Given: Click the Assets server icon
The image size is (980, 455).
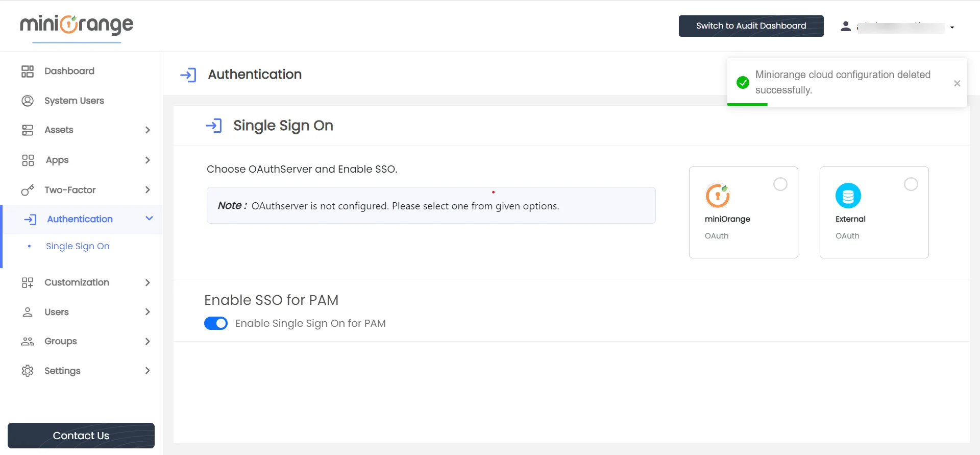Looking at the screenshot, I should pos(28,130).
